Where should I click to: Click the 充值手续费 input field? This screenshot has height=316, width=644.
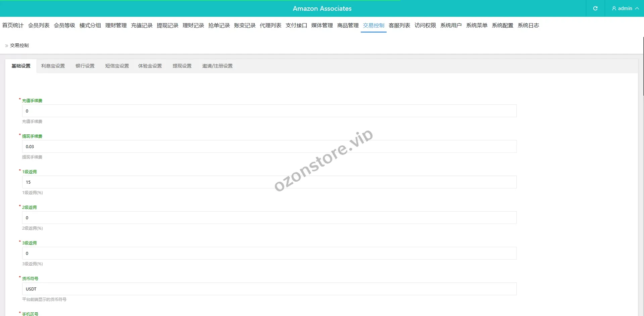[269, 111]
